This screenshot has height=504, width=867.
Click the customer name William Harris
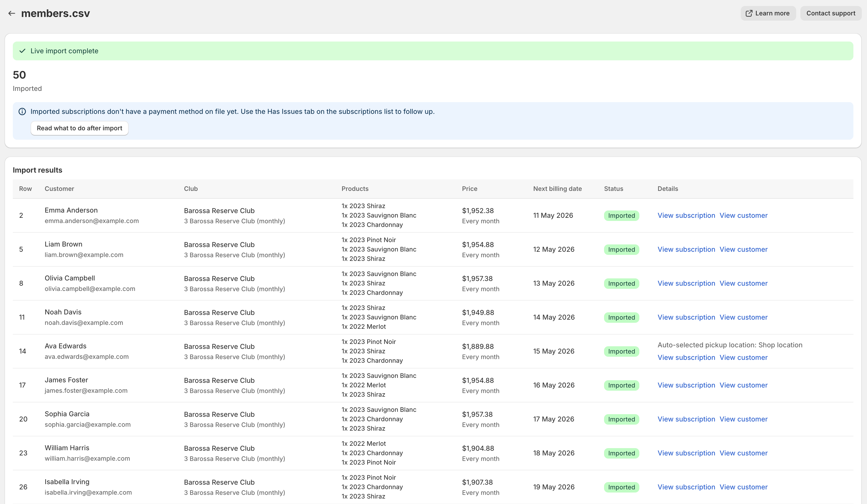click(x=67, y=448)
